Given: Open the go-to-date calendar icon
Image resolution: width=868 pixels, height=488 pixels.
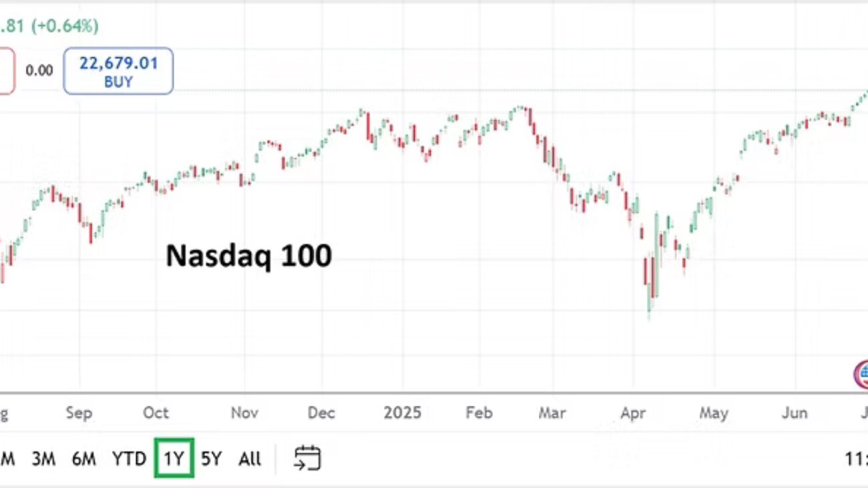Looking at the screenshot, I should 307,459.
